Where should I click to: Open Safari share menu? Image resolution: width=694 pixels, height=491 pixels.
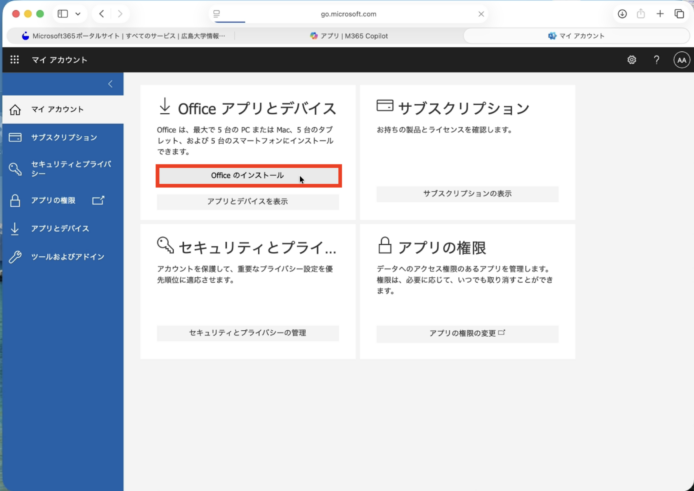tap(641, 14)
